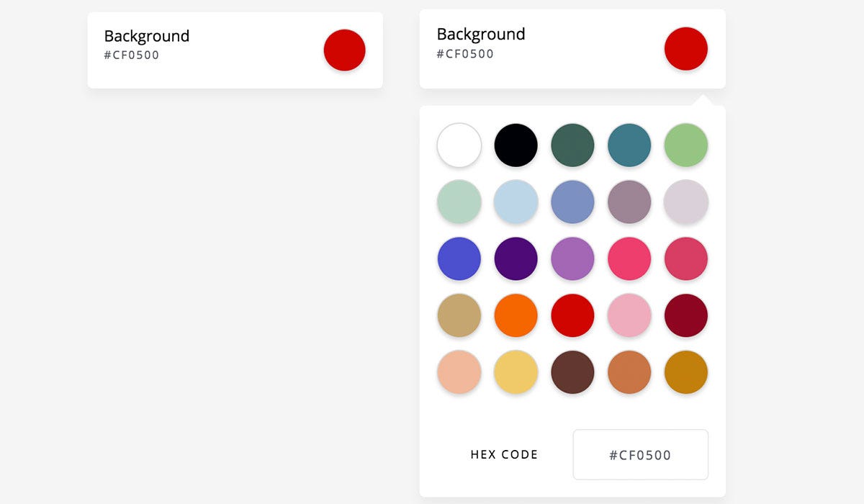Pick the dark green swatch in the top row
This screenshot has height=504, width=864.
pos(572,145)
